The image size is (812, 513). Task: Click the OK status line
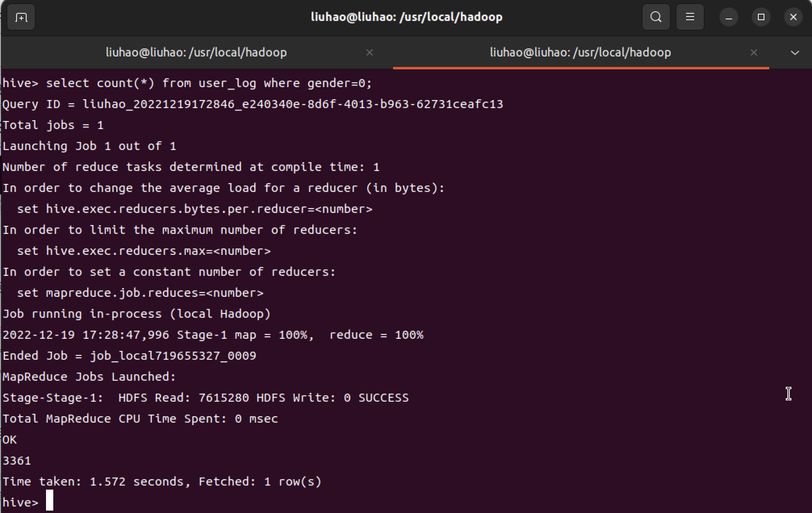click(x=10, y=440)
